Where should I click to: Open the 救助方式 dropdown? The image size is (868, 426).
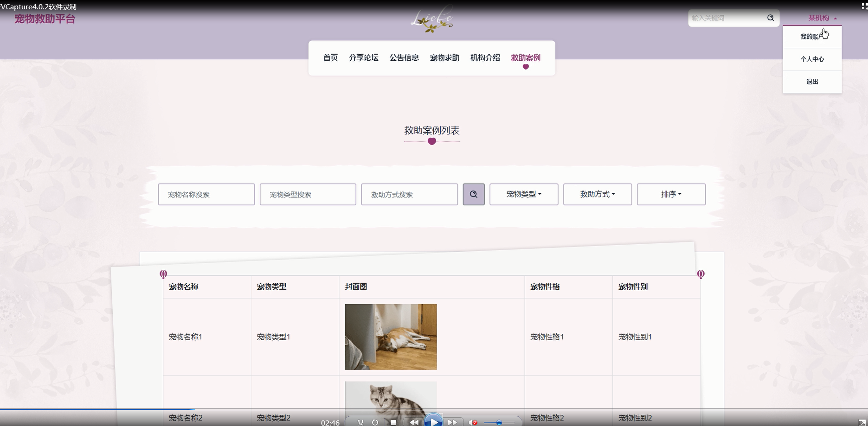pyautogui.click(x=598, y=194)
